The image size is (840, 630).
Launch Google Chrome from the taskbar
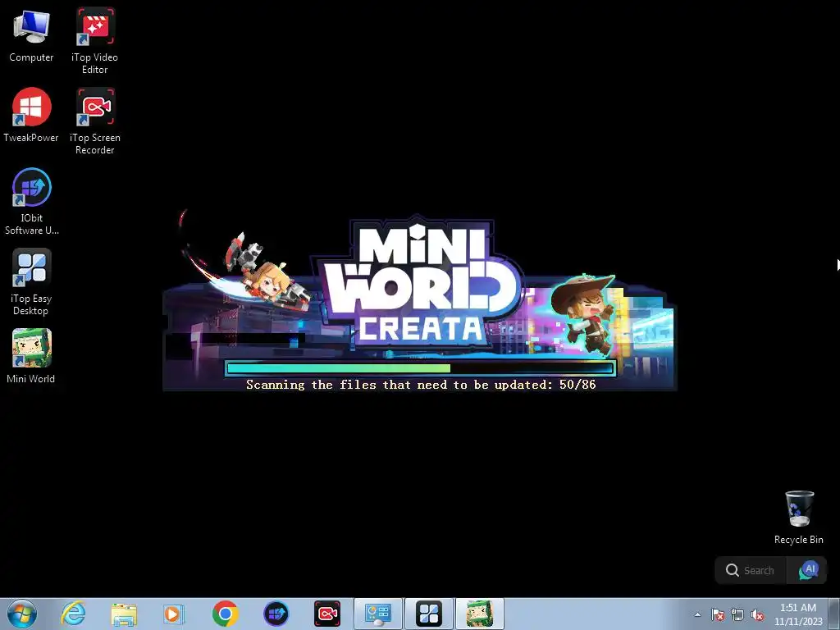[x=225, y=614]
